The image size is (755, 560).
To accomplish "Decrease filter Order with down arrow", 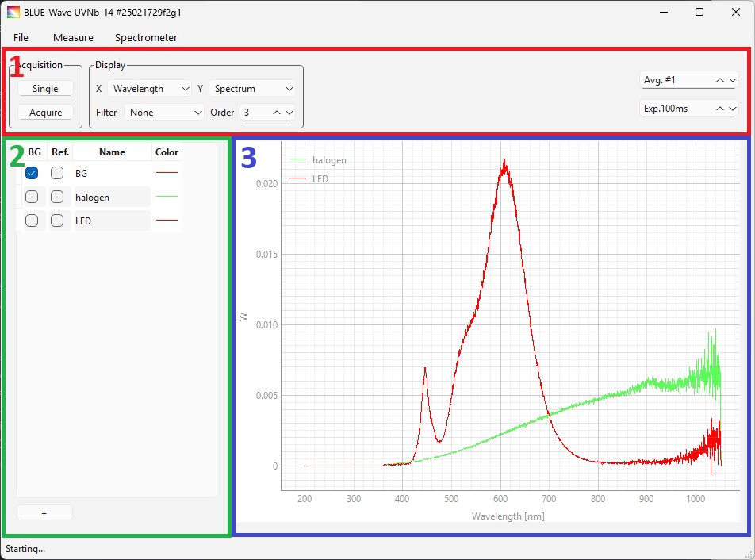I will pyautogui.click(x=289, y=113).
